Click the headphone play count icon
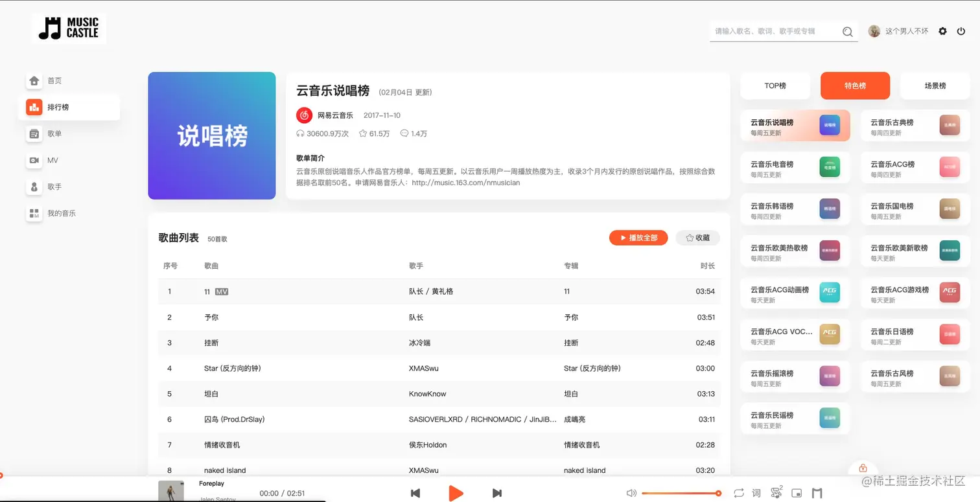Image resolution: width=980 pixels, height=502 pixels. point(300,133)
